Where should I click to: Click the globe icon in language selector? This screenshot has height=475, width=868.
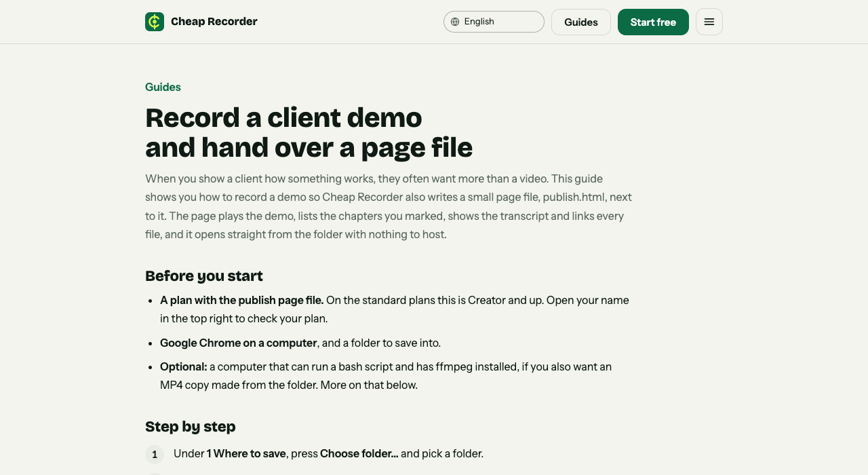tap(455, 22)
